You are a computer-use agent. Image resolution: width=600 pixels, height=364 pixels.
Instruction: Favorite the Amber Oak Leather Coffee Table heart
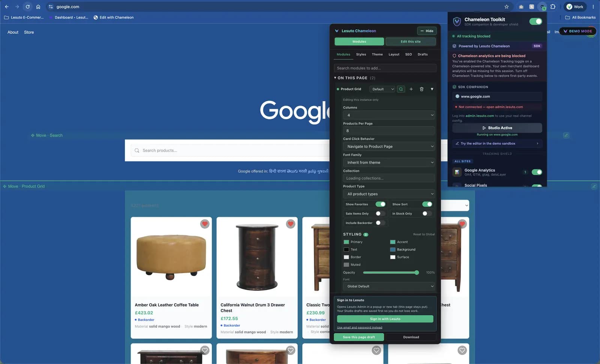pos(205,224)
